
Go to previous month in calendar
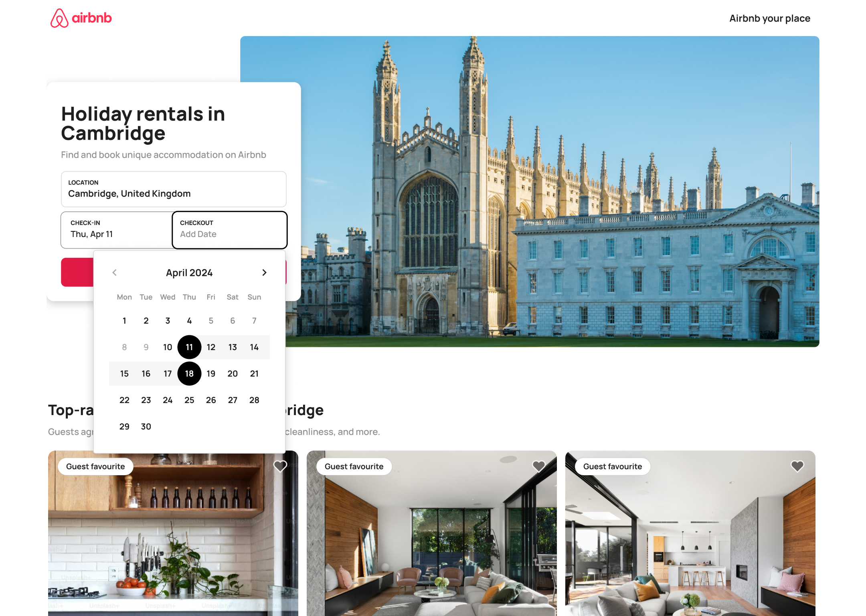tap(115, 273)
